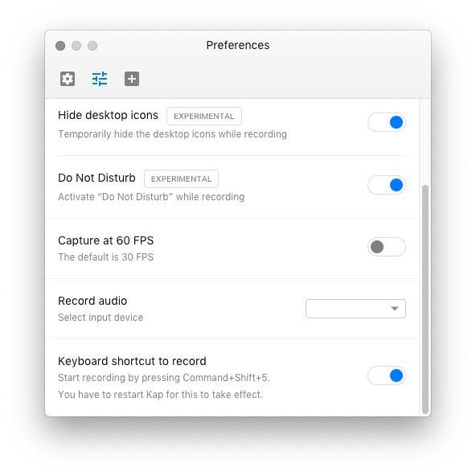Viewport: 476px width, 476px height.
Task: Click the EXPERIMENTAL badge beside Hide desktop icons
Action: 204,116
